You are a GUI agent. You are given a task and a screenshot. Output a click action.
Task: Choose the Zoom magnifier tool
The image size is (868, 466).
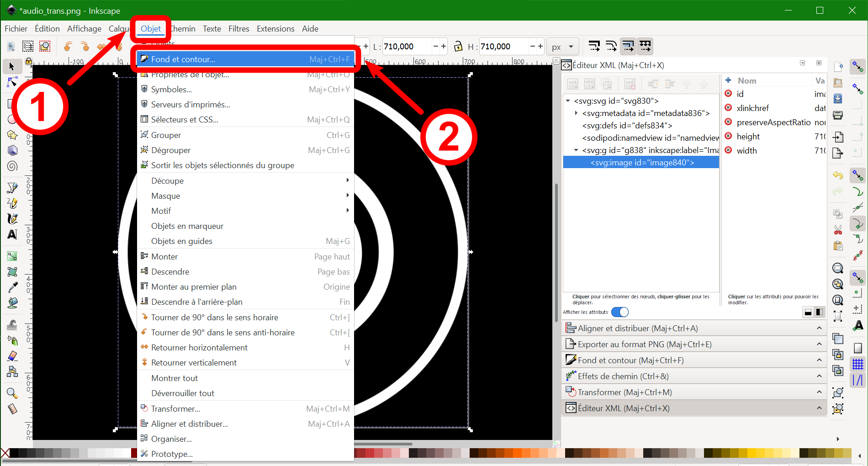click(12, 393)
